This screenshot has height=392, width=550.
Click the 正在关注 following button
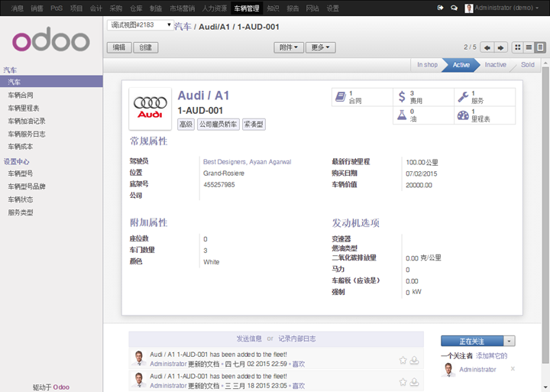472,341
